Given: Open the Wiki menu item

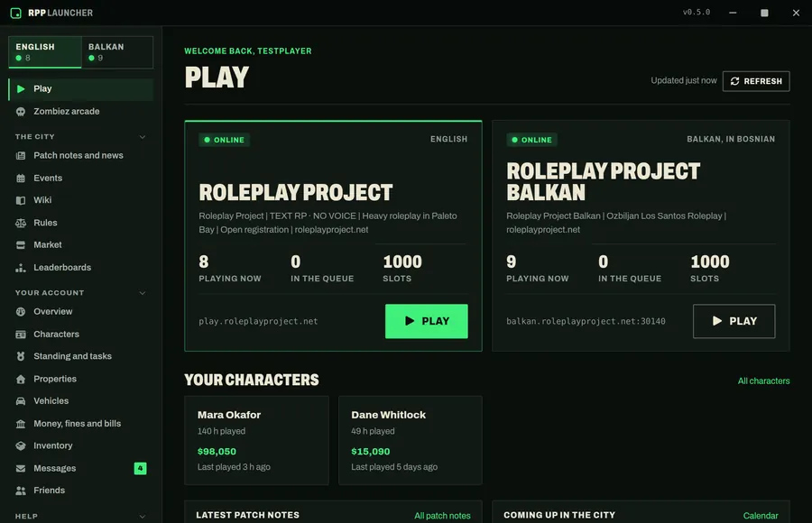Looking at the screenshot, I should [x=81, y=200].
